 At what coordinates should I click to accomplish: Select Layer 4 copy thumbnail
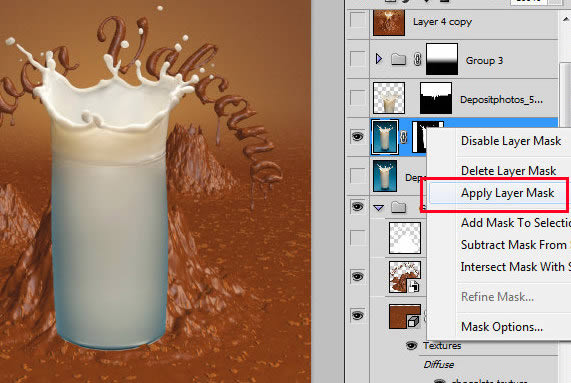click(x=389, y=23)
